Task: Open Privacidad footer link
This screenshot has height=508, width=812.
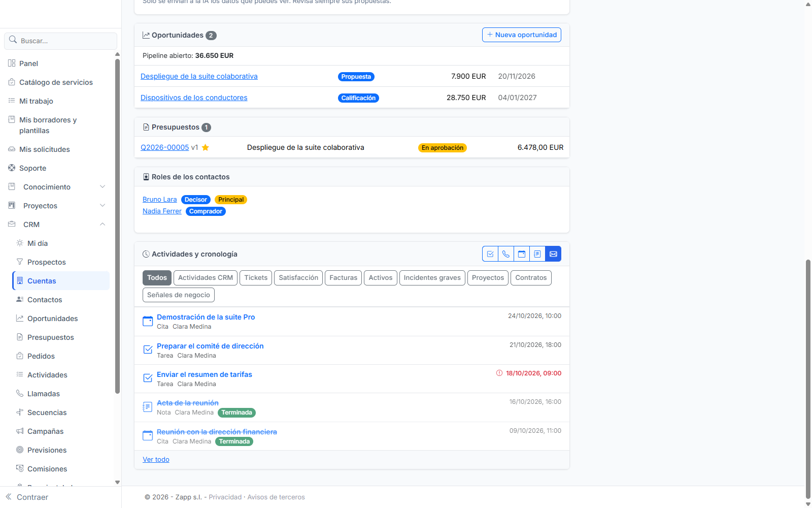Action: pos(225,497)
